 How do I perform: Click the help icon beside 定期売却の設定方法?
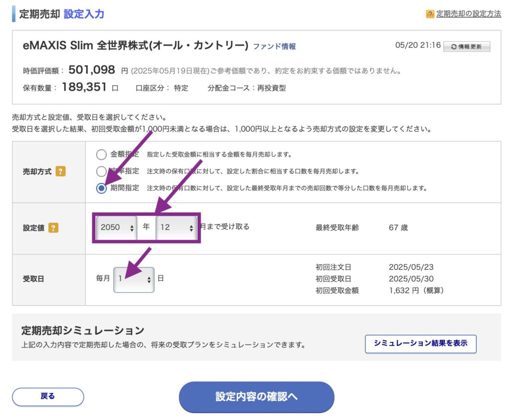point(430,13)
